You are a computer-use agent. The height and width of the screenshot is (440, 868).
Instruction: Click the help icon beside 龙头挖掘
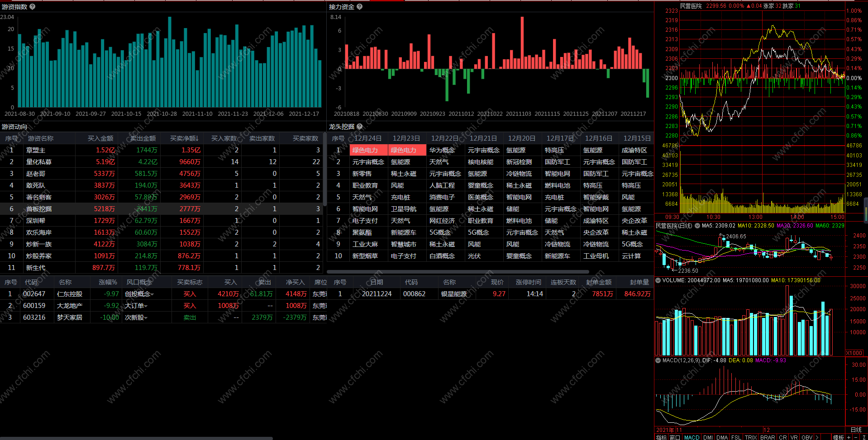tap(360, 127)
